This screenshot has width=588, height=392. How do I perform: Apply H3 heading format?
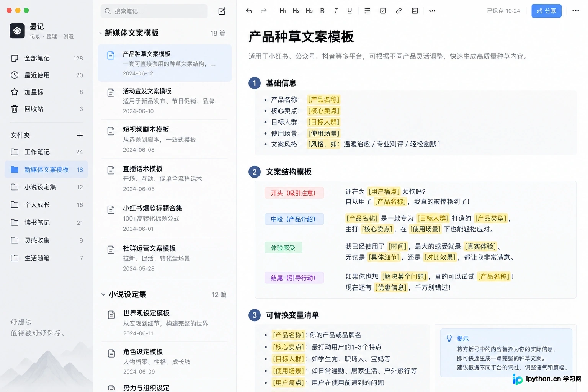(x=309, y=11)
